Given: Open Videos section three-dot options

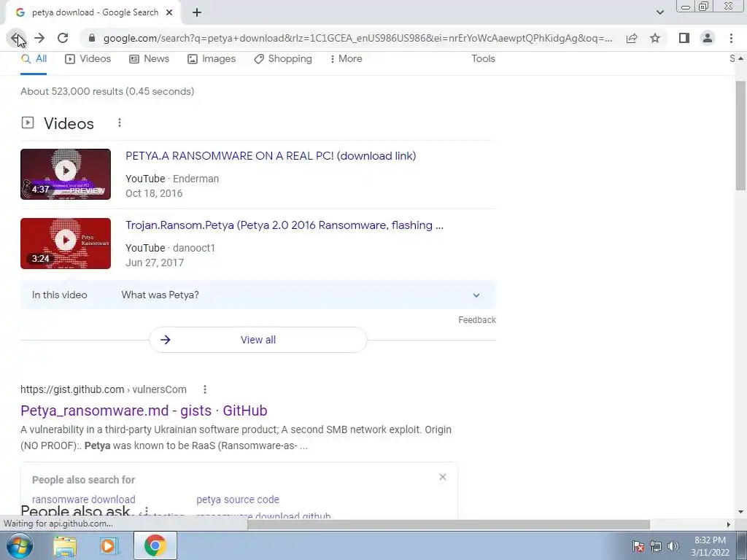Looking at the screenshot, I should point(120,122).
